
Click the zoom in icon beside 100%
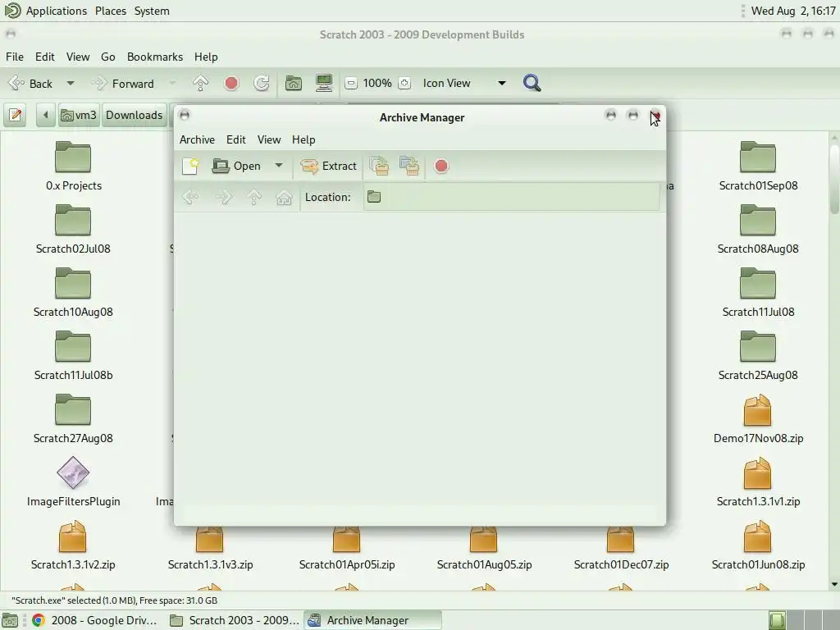point(404,84)
